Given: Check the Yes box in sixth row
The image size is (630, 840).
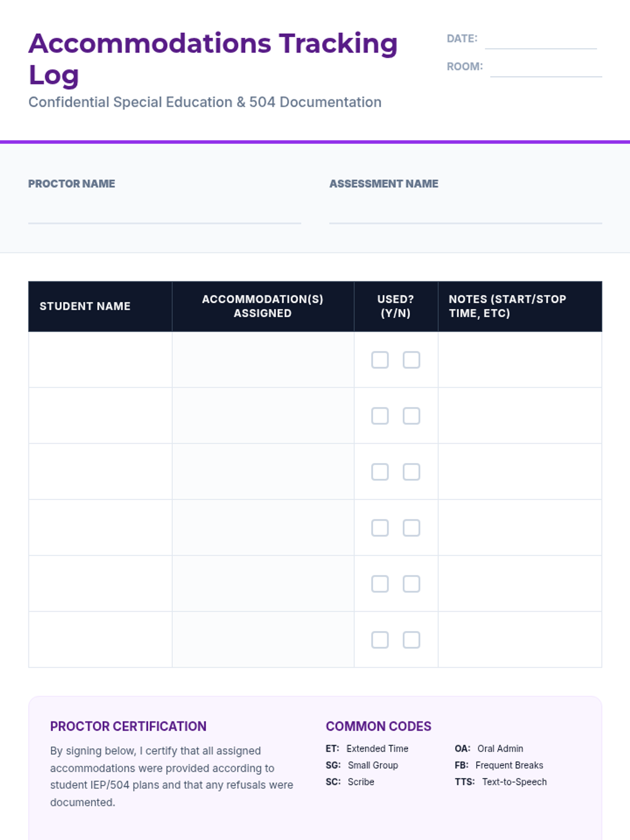Looking at the screenshot, I should tap(380, 640).
